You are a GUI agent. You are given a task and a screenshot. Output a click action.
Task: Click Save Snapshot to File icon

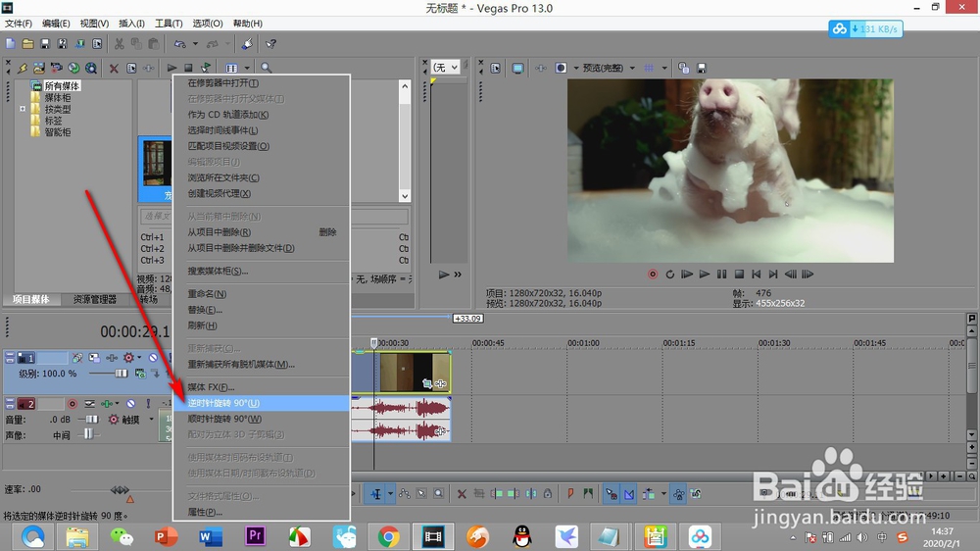[x=702, y=68]
